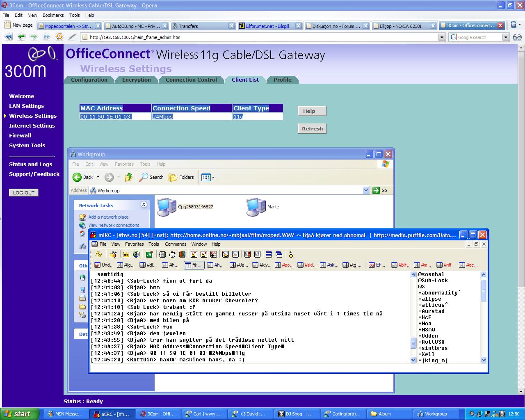525x420 pixels.
Task: Open Firewall in router sidebar
Action: point(20,135)
